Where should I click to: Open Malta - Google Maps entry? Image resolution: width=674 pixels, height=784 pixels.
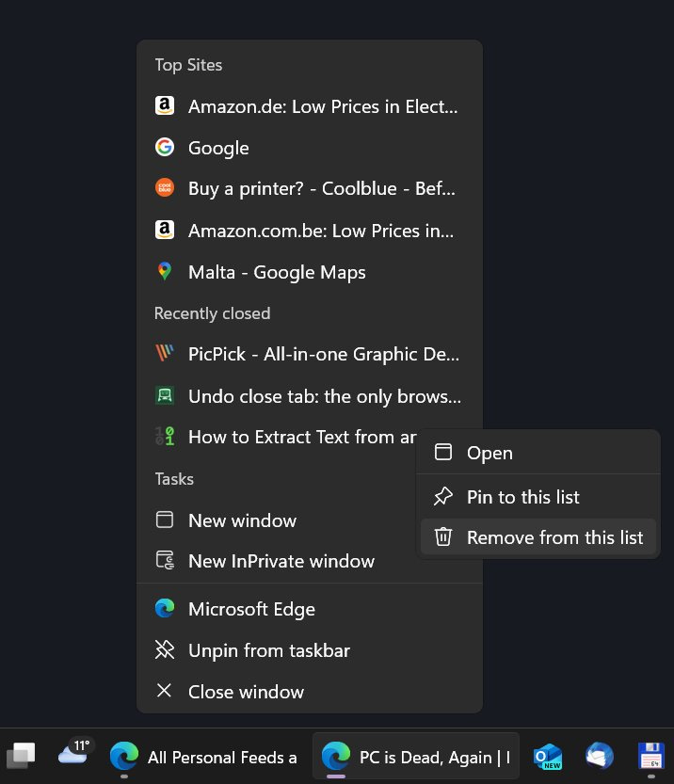tap(309, 272)
